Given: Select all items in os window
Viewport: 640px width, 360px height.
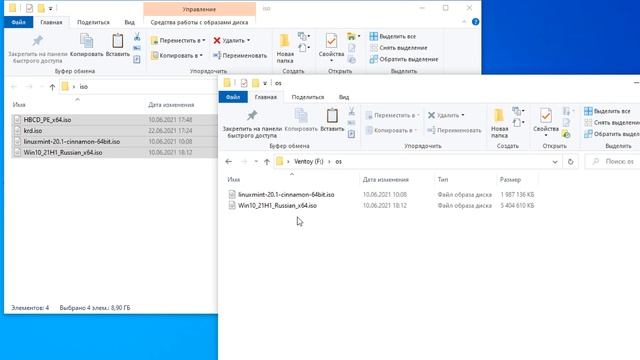Looking at the screenshot, I should pyautogui.click(x=607, y=111).
